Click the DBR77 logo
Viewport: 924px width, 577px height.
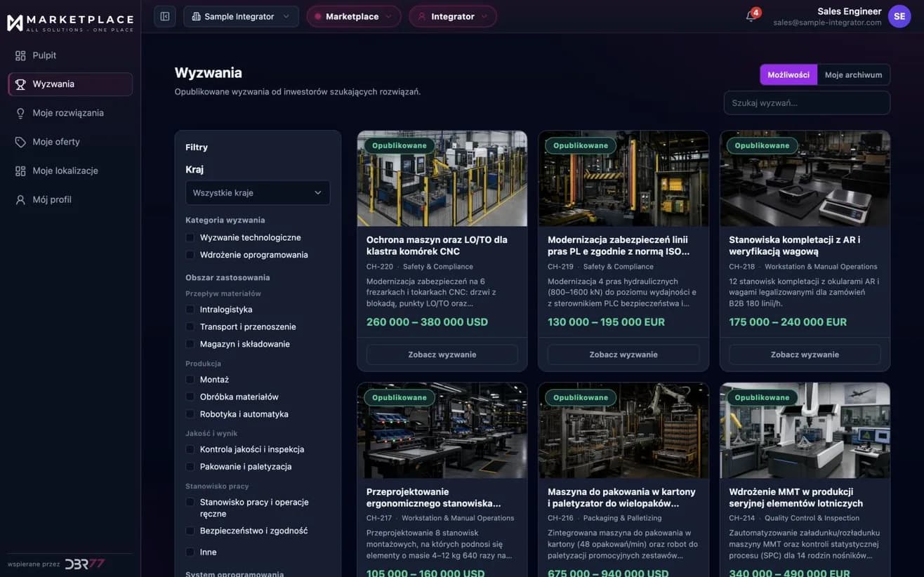[x=85, y=564]
